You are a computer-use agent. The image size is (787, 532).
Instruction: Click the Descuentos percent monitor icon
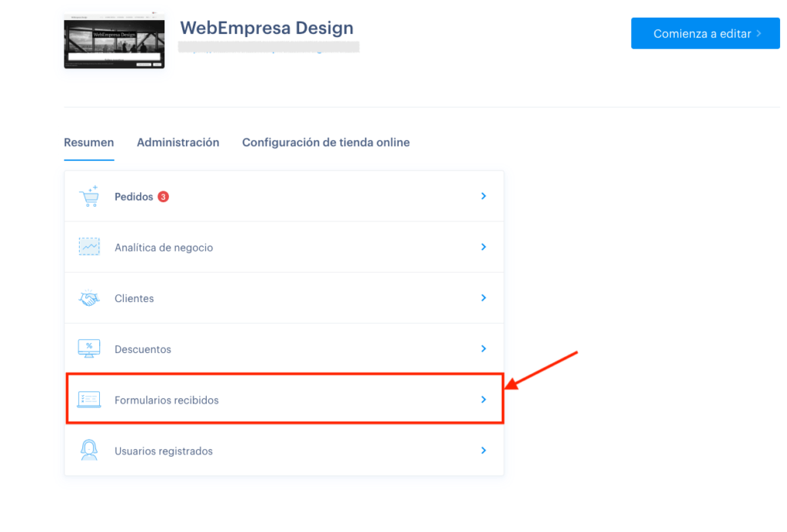(89, 349)
